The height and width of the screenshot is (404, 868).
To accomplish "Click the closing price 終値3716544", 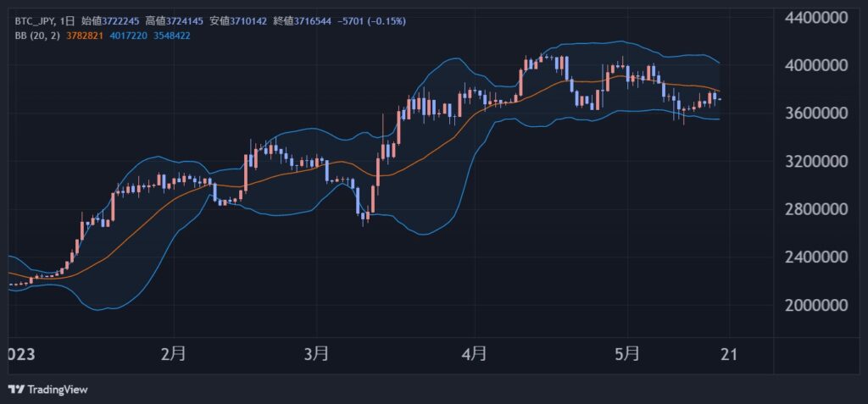I will tap(303, 21).
